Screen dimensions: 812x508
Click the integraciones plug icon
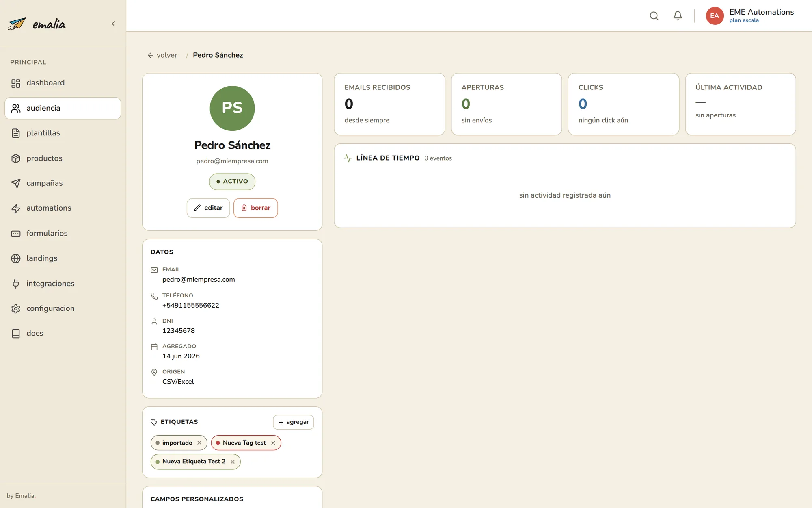[x=16, y=284]
